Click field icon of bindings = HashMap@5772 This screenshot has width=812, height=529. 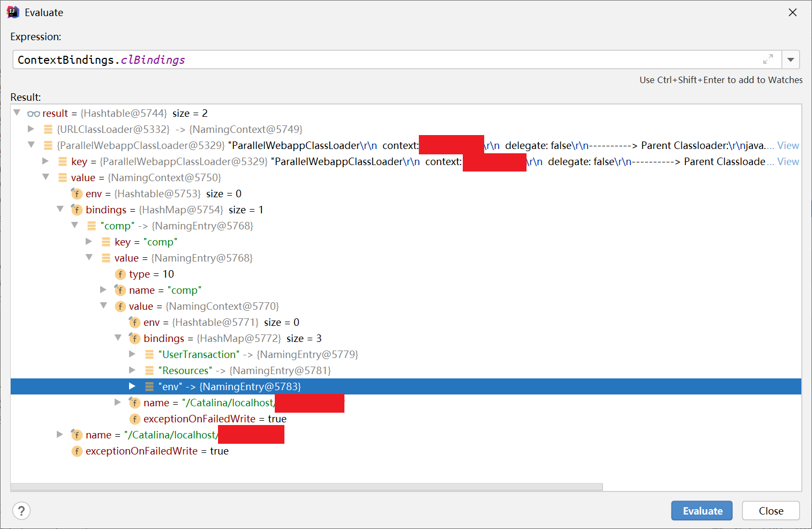click(134, 338)
